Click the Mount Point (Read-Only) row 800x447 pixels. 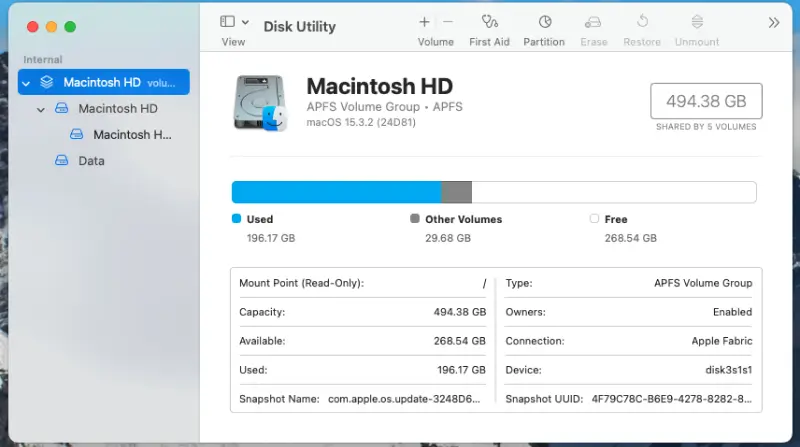[363, 283]
